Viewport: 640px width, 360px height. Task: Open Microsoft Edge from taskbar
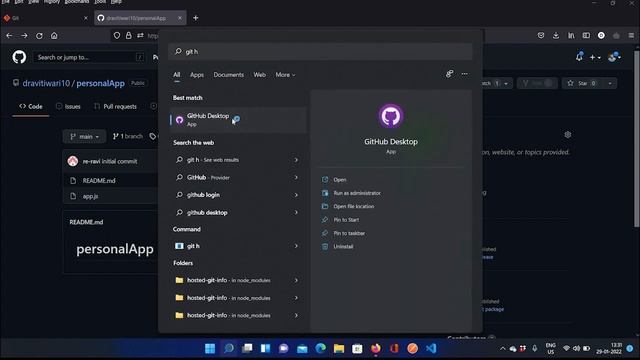coord(320,349)
